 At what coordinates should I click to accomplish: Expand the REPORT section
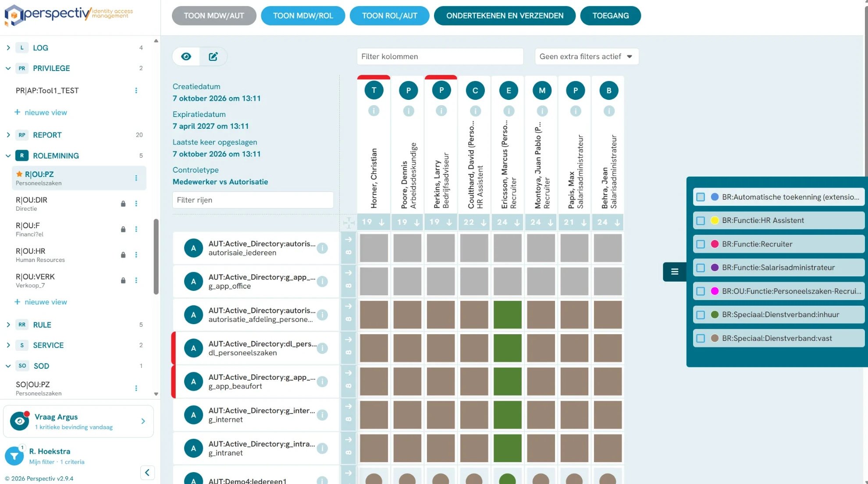pos(8,135)
